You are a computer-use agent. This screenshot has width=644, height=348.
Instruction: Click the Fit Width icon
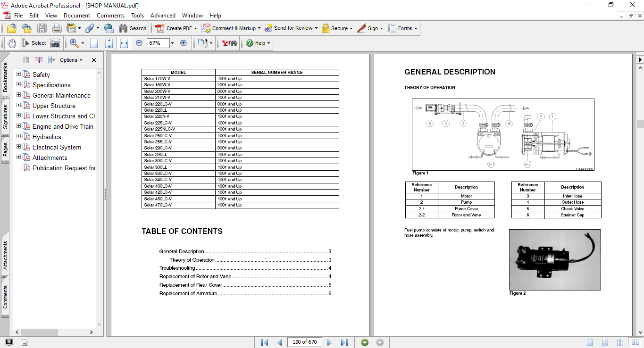pos(124,43)
